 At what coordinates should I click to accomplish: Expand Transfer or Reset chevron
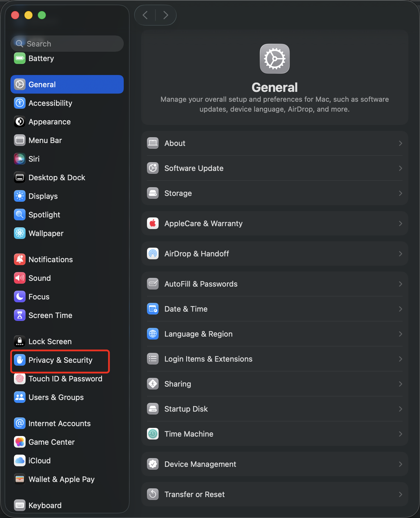click(400, 494)
